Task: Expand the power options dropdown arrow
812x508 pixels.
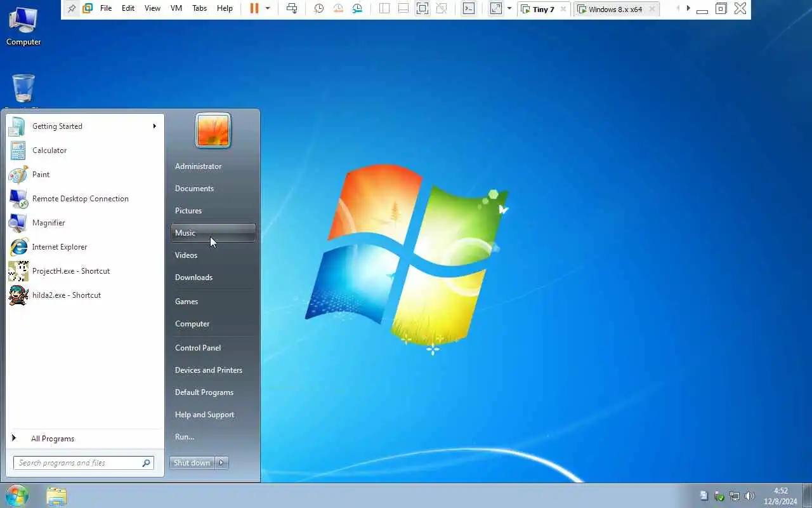Action: [x=268, y=8]
